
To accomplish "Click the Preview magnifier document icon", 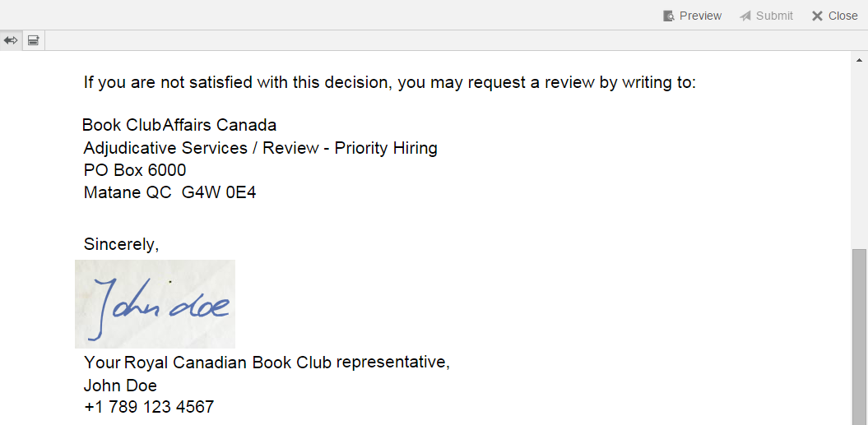I will 669,16.
